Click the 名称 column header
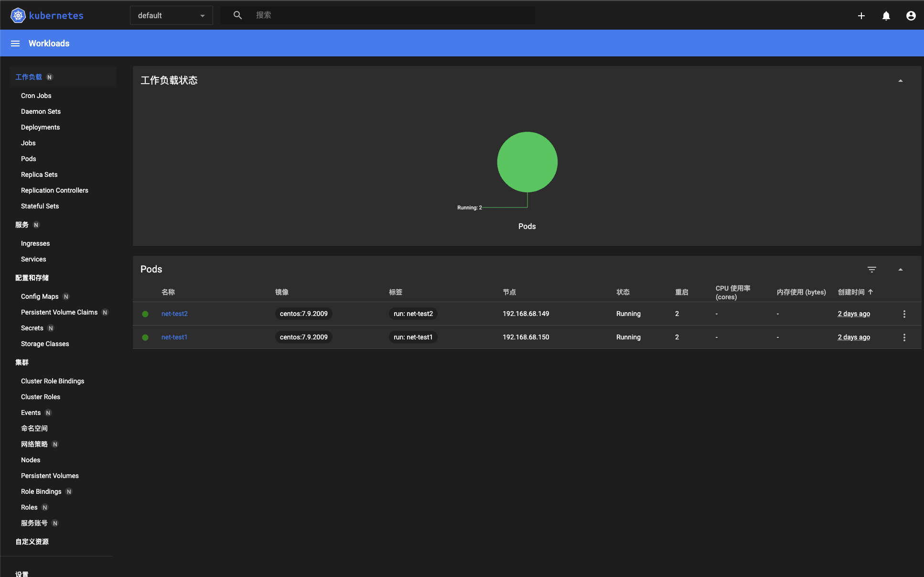 (168, 292)
